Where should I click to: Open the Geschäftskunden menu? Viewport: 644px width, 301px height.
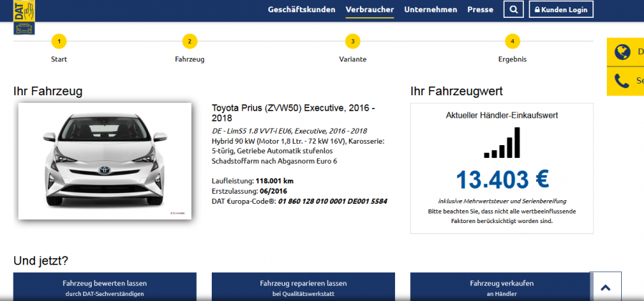(301, 10)
